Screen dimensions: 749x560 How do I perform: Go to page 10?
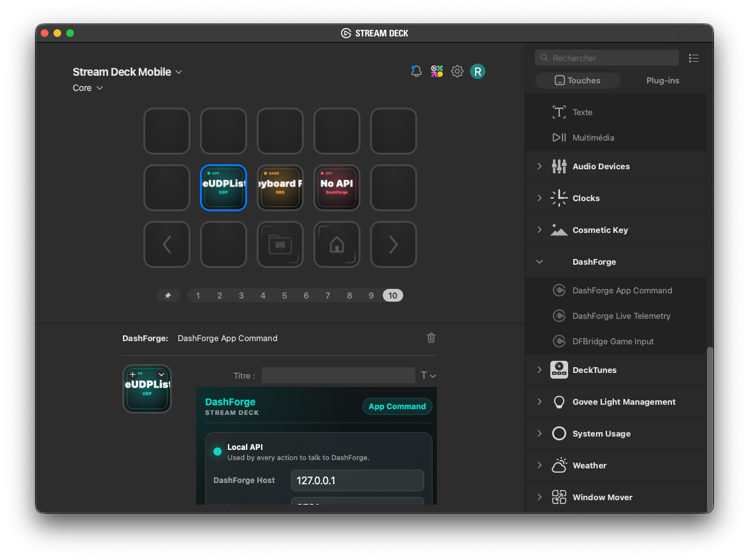tap(392, 295)
